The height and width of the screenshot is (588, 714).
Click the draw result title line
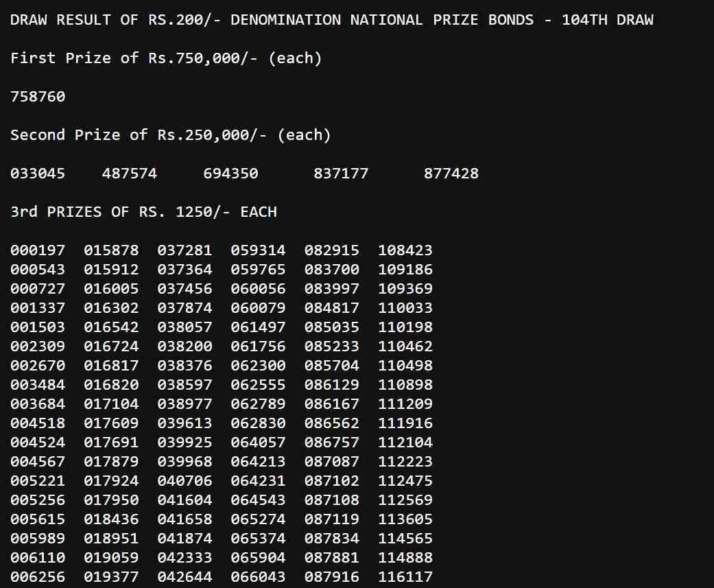331,19
